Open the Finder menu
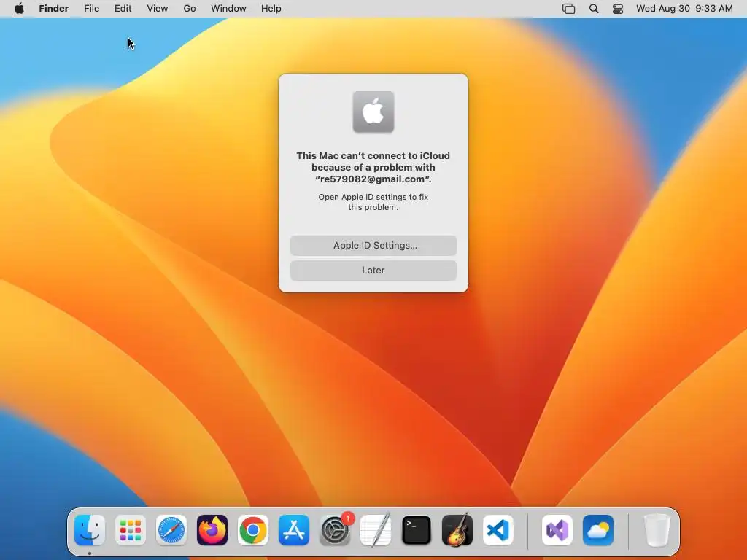This screenshot has width=747, height=560. point(53,9)
